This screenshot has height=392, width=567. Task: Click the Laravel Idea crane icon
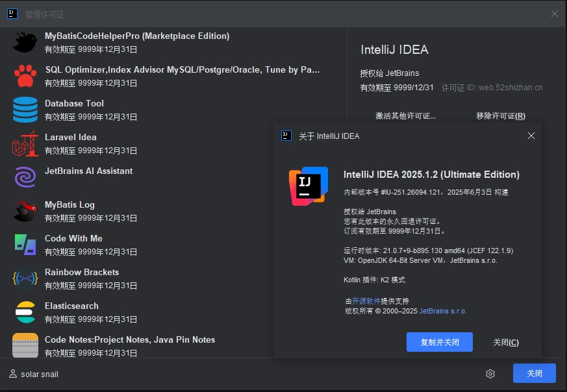[x=25, y=143]
